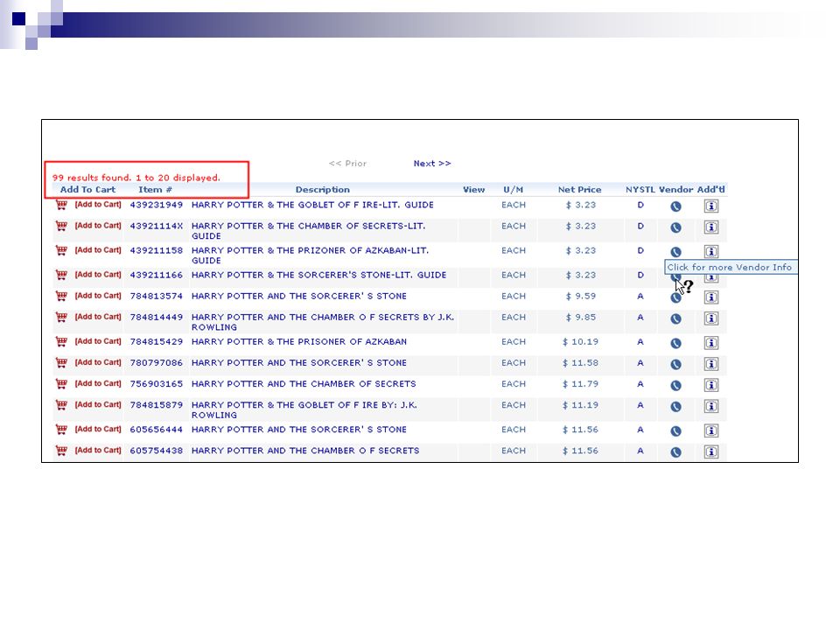Image resolution: width=840 pixels, height=630 pixels.
Task: Show additional info icon for item 784815429
Action: point(710,343)
